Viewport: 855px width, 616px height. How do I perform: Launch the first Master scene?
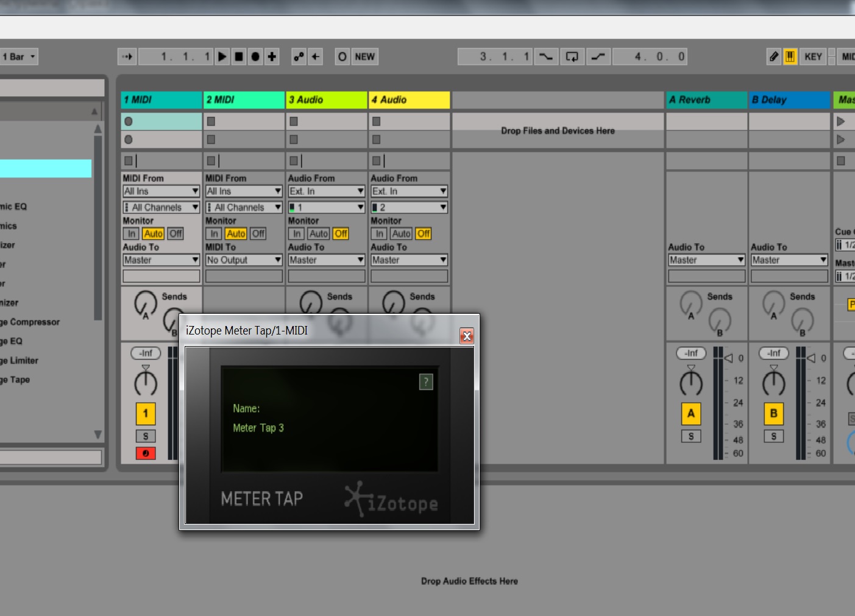point(841,121)
